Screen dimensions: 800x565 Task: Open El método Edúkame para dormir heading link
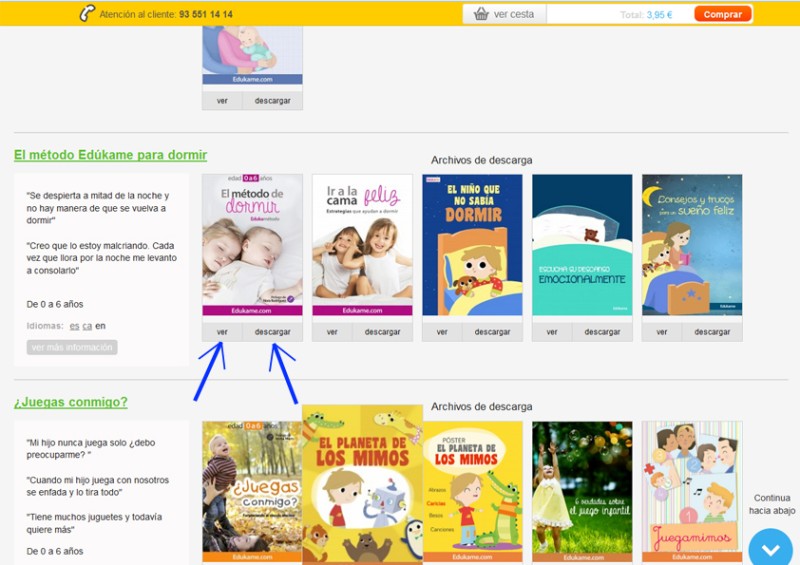(x=110, y=155)
